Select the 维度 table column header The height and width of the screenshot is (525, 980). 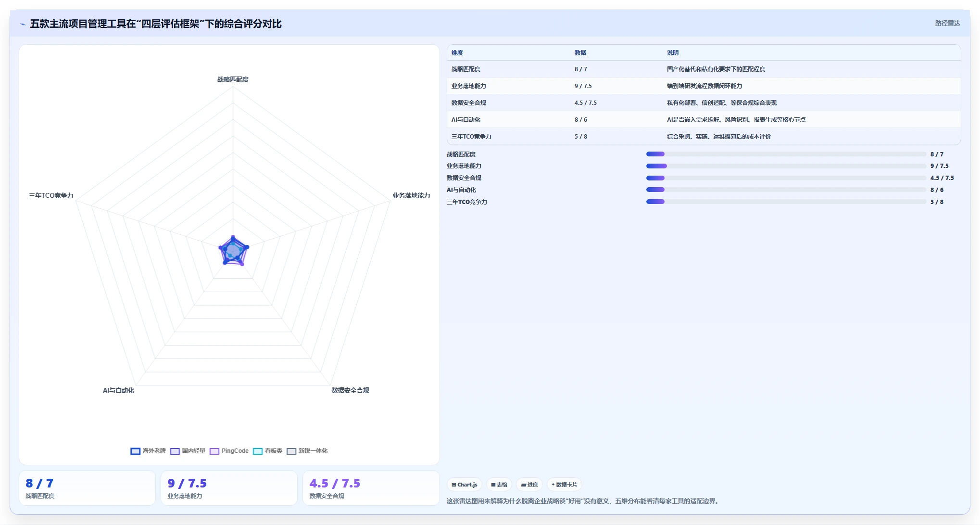pos(457,53)
